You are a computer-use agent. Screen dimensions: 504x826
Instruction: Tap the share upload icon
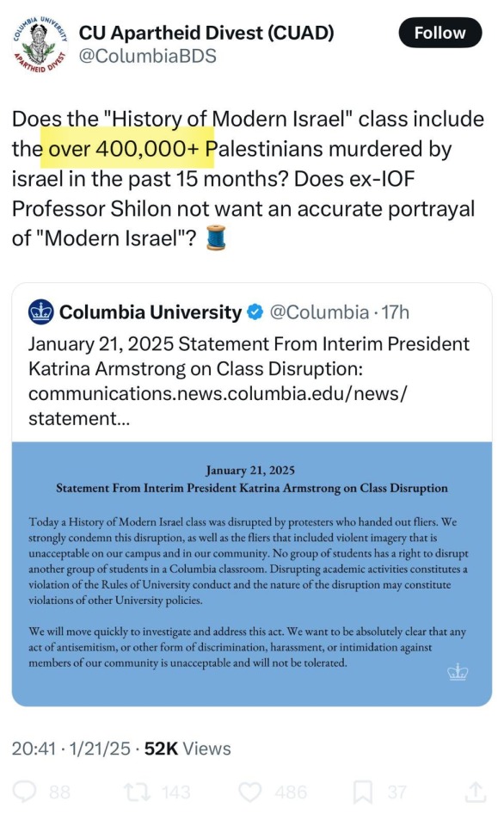(475, 792)
